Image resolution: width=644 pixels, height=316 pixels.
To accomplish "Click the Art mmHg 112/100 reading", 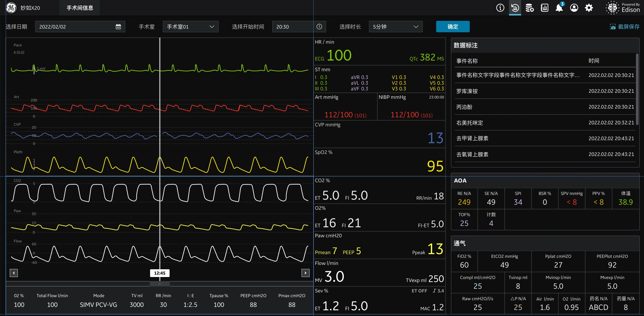I will [x=345, y=115].
